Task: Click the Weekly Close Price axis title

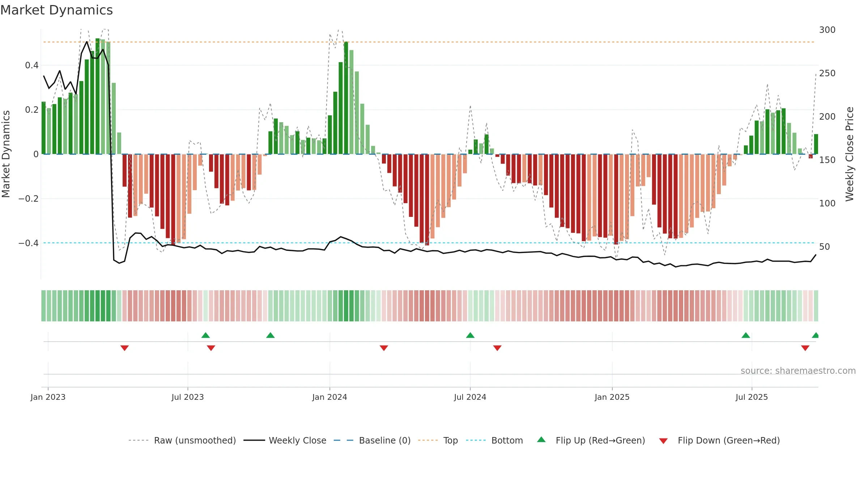Action: 850,154
